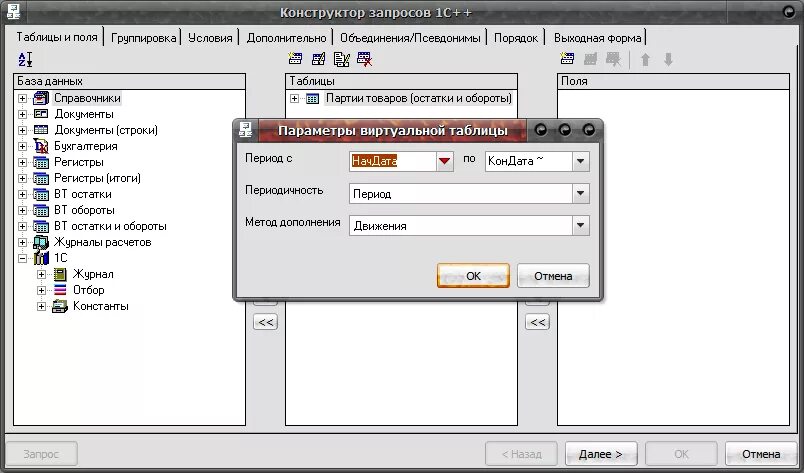Expand the Партии товаров table node
The width and height of the screenshot is (804, 473).
point(294,98)
